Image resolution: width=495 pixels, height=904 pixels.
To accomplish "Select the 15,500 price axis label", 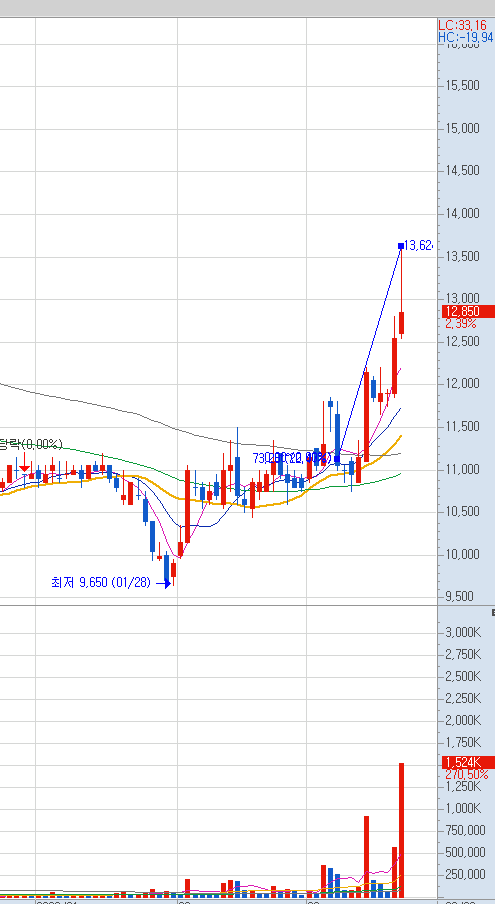I will pos(462,85).
